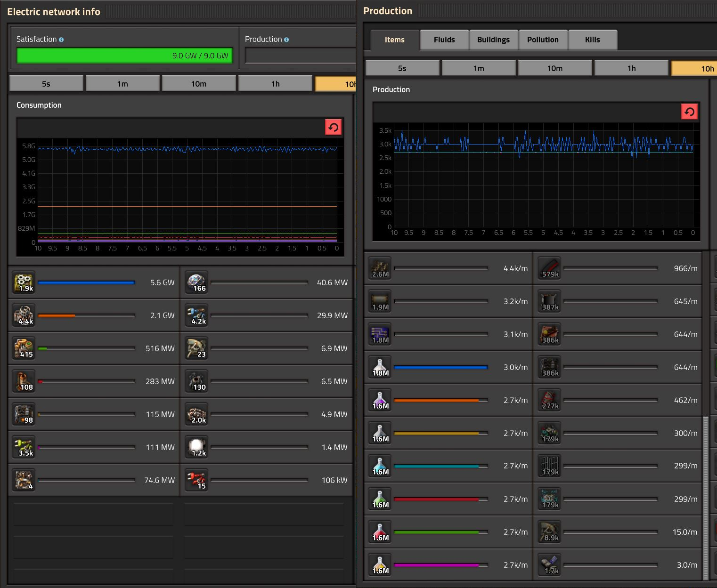This screenshot has width=717, height=588.
Task: Select the satellite icon producing 3.0/m
Action: (x=550, y=565)
